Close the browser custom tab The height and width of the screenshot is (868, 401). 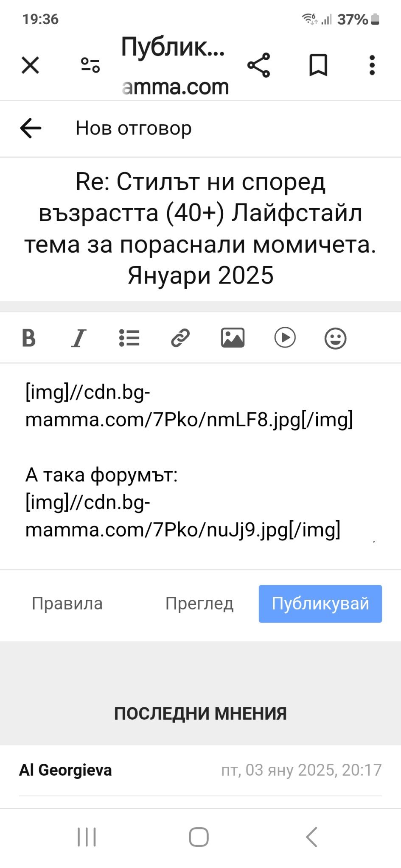(30, 65)
